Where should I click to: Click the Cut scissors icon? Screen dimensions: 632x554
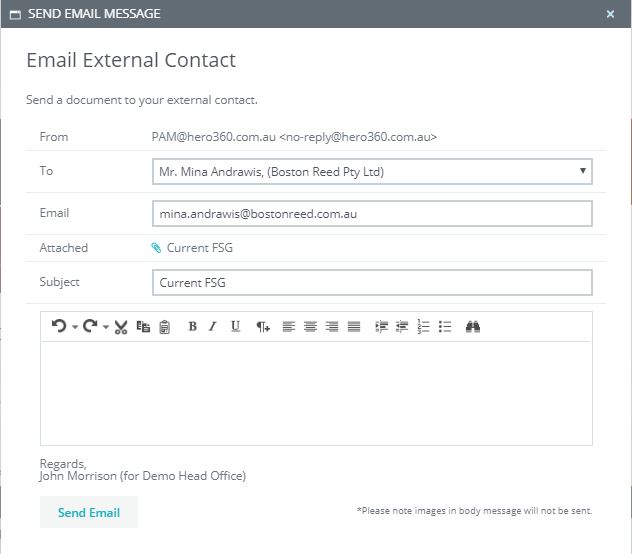tap(121, 327)
